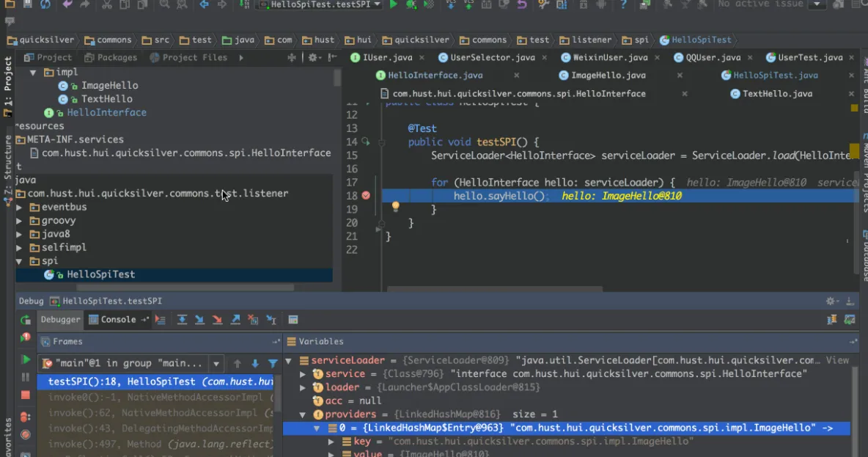
Task: Click the Step Out icon
Action: point(235,320)
